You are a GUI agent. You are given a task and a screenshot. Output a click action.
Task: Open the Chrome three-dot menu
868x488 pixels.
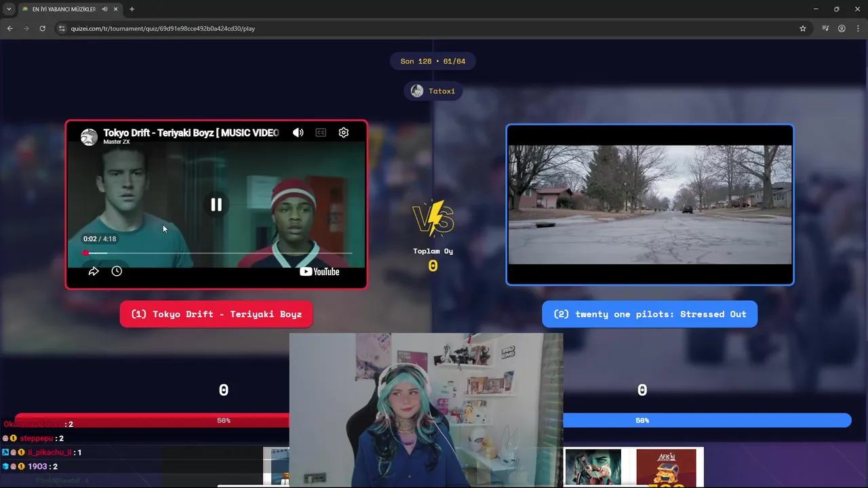click(858, 28)
